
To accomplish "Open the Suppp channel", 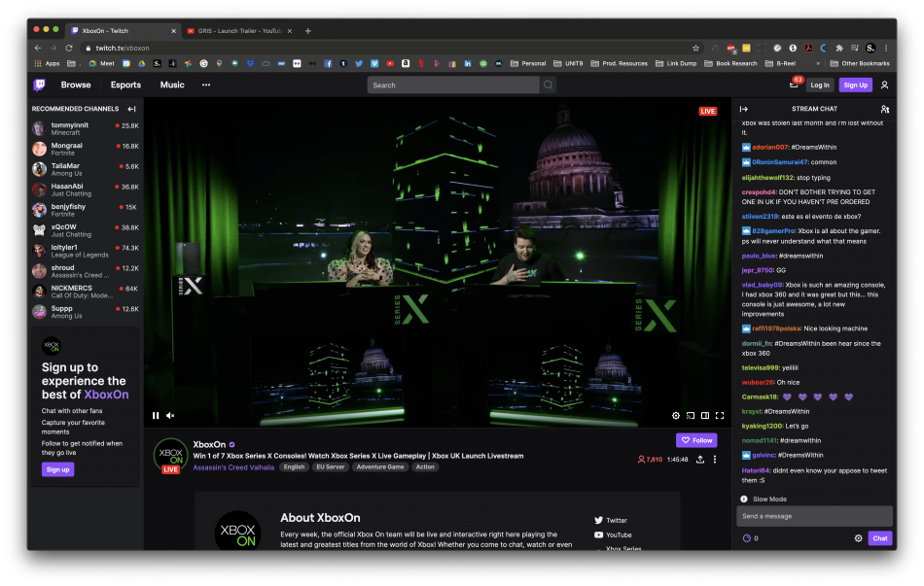I will (86, 312).
